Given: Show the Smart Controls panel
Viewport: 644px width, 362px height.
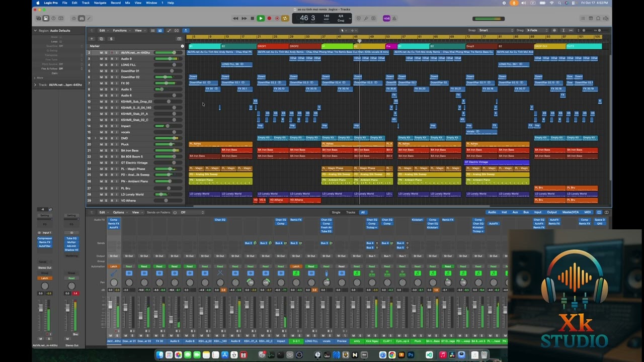Looking at the screenshot, I should point(73,19).
